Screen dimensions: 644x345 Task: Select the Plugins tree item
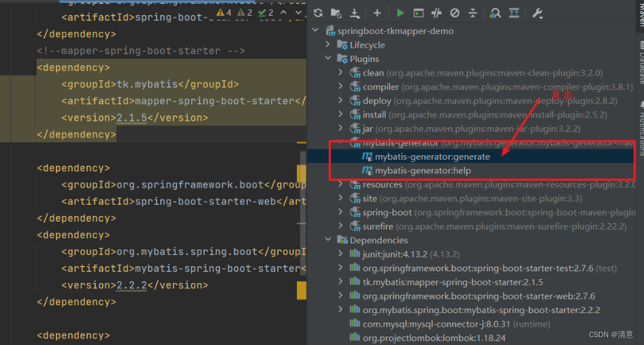(x=364, y=59)
